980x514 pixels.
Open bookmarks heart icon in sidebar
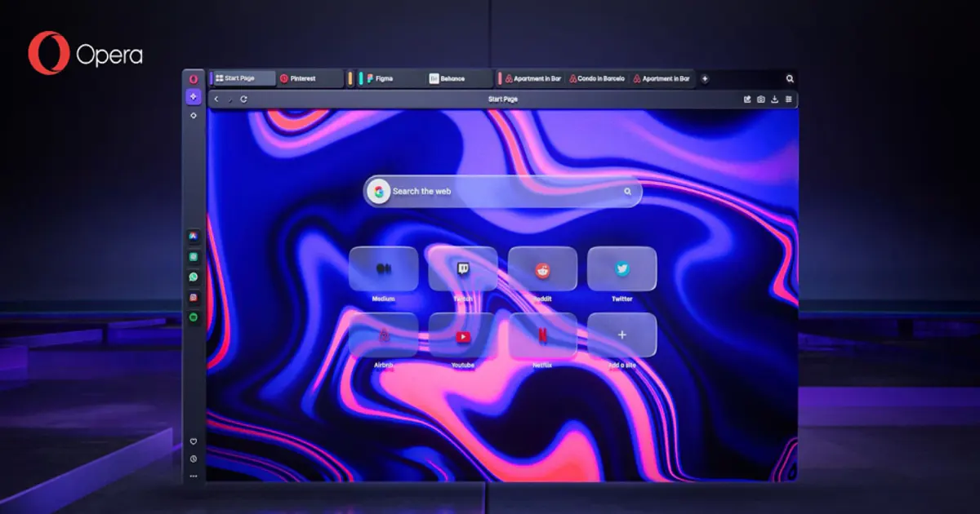[194, 441]
